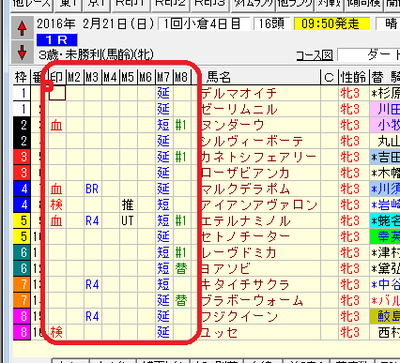The width and height of the screenshot is (400, 363).
Task: Click the UT cell in エテルナミノル row
Action: point(128,221)
